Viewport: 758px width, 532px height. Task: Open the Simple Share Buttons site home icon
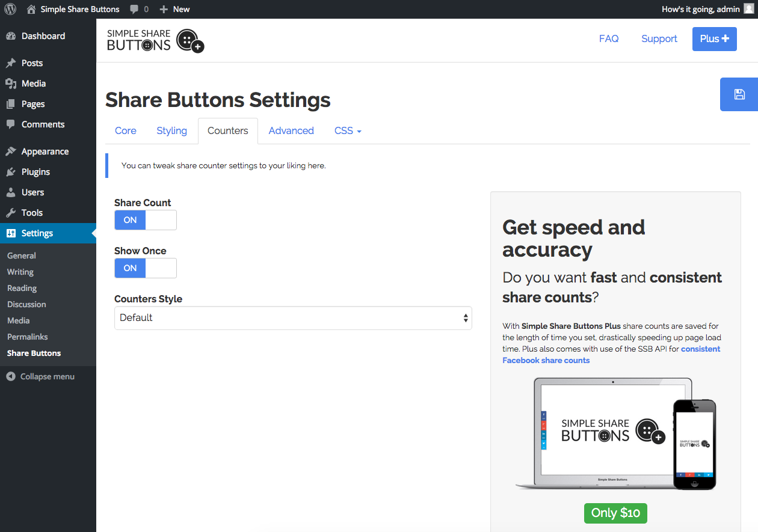click(31, 9)
